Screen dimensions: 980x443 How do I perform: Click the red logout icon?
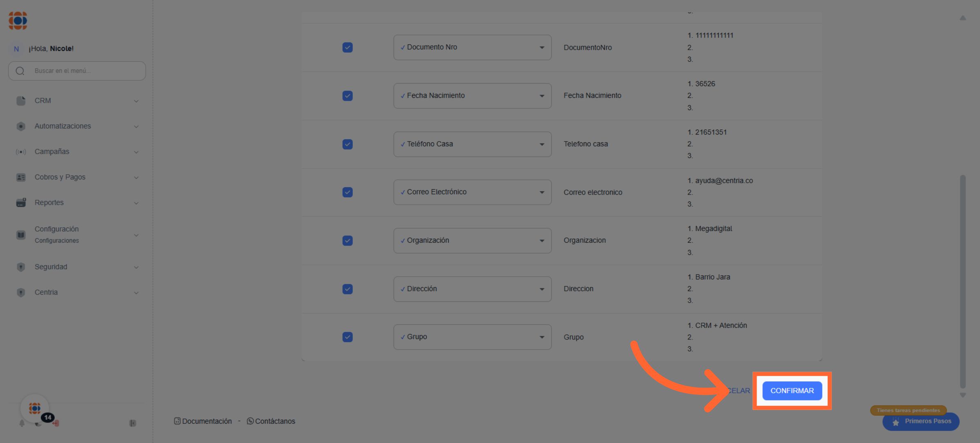click(56, 423)
